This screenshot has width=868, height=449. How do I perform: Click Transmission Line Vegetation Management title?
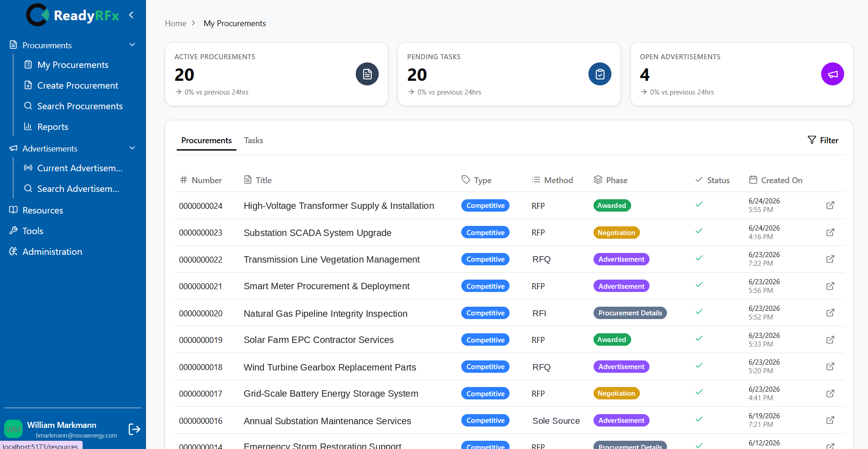pyautogui.click(x=331, y=259)
